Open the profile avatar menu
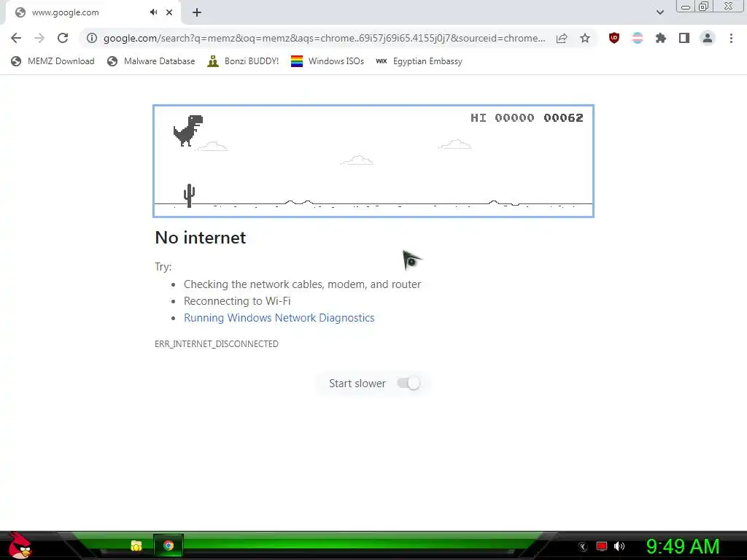Viewport: 747px width, 560px height. 708,38
